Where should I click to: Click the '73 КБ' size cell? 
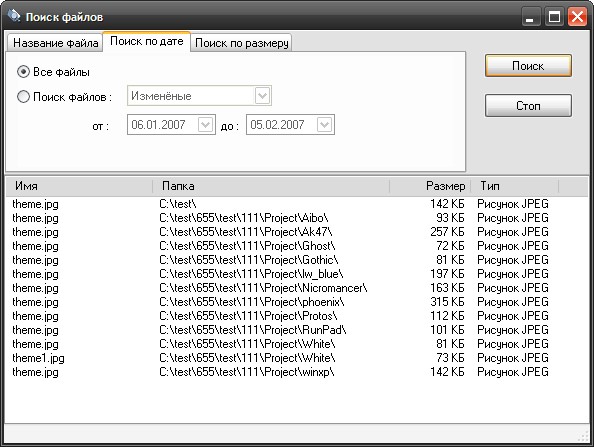point(450,358)
